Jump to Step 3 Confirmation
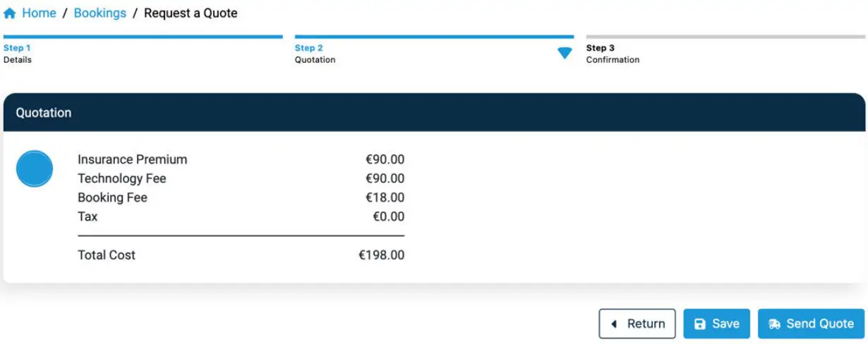Image resolution: width=868 pixels, height=344 pixels. 613,54
